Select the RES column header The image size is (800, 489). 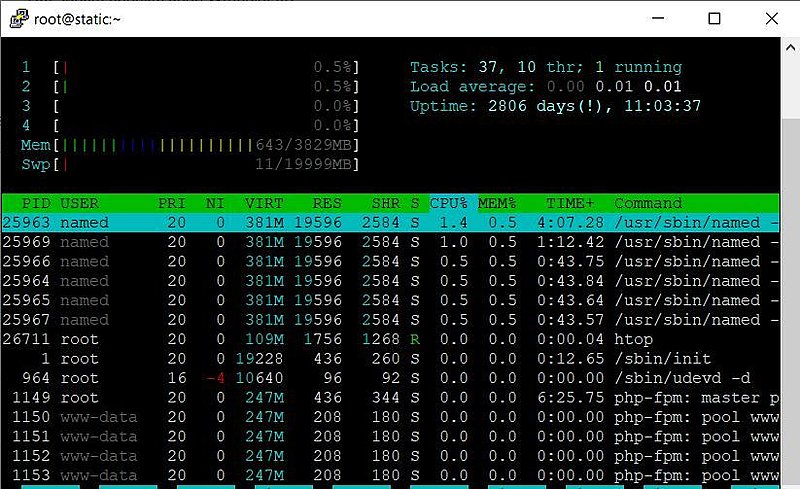point(326,203)
